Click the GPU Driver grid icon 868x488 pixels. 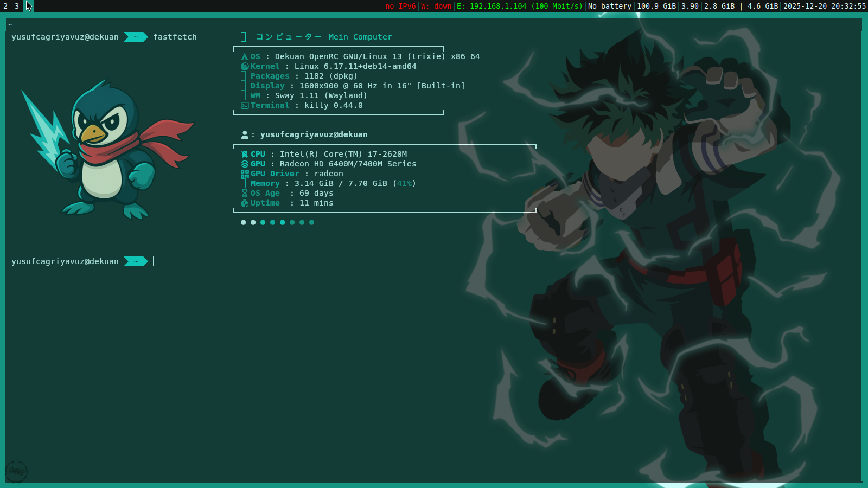[x=245, y=174]
